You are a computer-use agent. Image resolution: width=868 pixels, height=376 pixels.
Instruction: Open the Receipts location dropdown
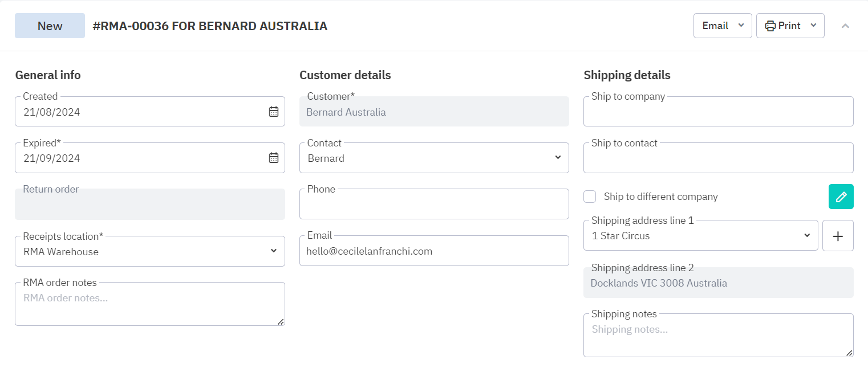pos(149,251)
